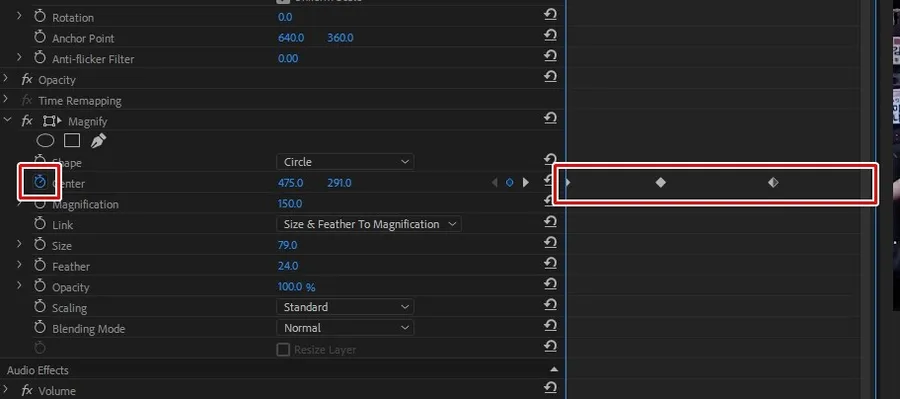Select the free draw bezier pen mask
Screen dimensions: 900x399
pos(98,141)
